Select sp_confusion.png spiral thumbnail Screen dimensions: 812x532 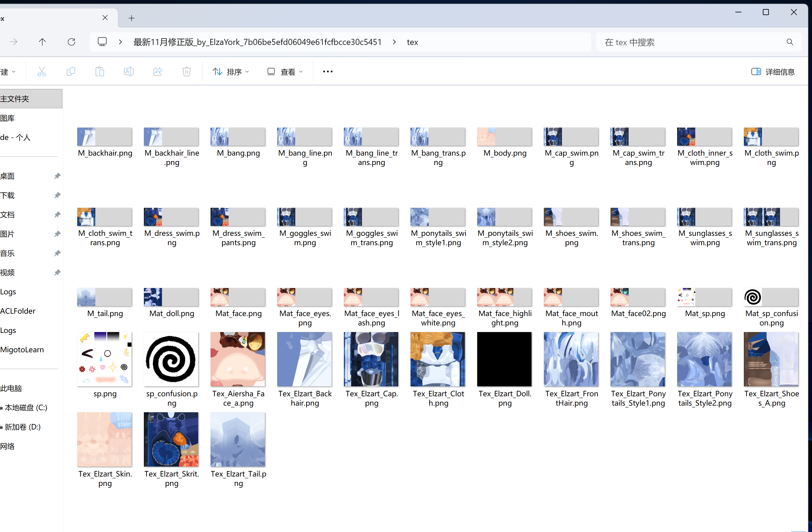pos(171,359)
